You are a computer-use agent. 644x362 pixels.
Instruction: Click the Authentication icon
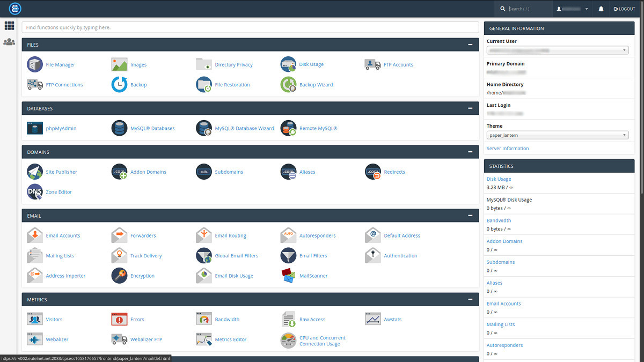point(372,256)
